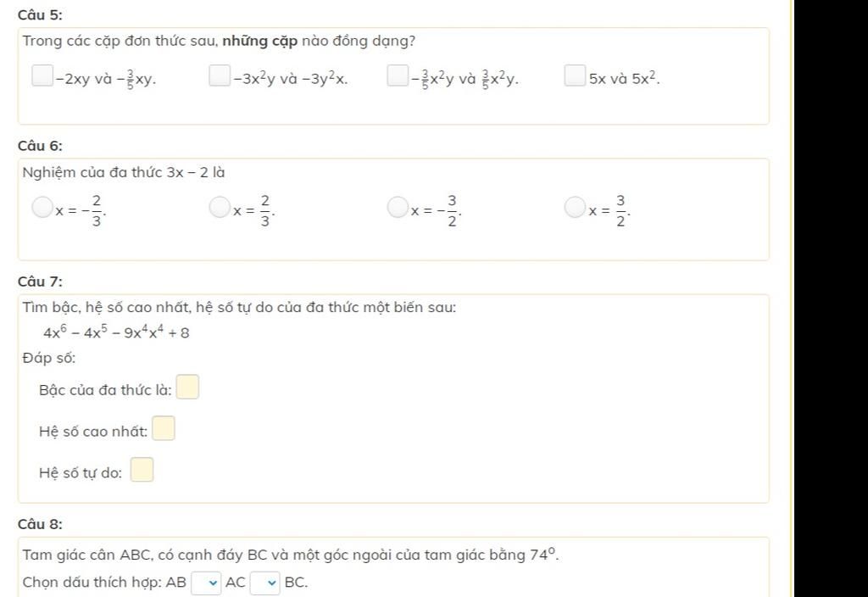Image resolution: width=868 pixels, height=597 pixels.
Task: Tick the −3x²y and −3y²x checkbox
Action: click(220, 77)
